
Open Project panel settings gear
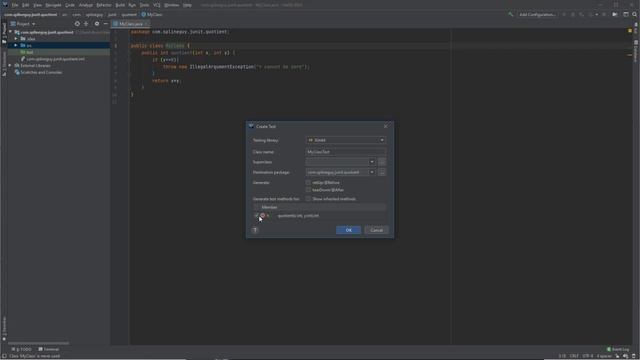click(x=97, y=24)
